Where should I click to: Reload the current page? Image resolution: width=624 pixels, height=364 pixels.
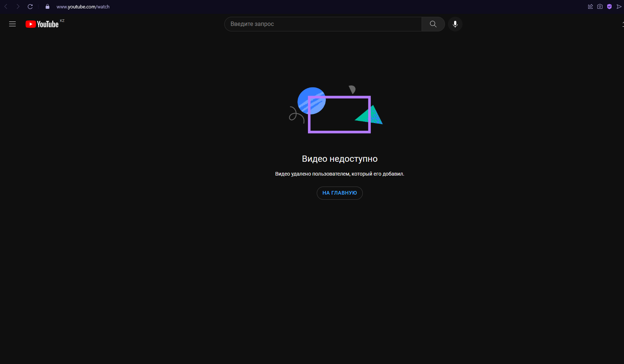[x=30, y=7]
